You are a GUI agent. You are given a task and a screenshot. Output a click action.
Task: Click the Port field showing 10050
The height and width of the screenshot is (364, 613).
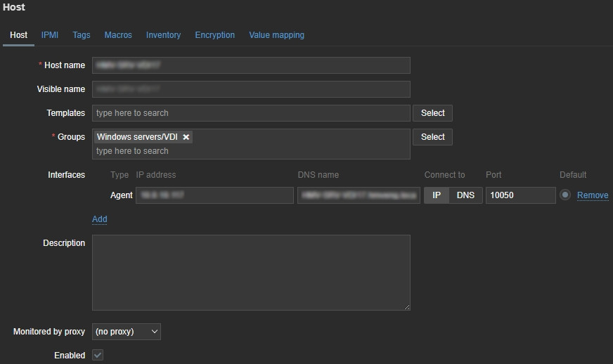point(520,195)
